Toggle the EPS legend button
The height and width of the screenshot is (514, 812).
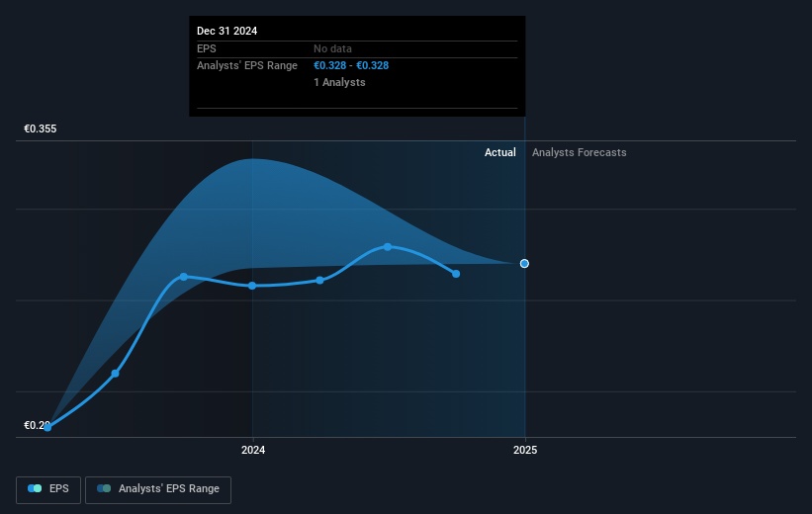(x=48, y=489)
